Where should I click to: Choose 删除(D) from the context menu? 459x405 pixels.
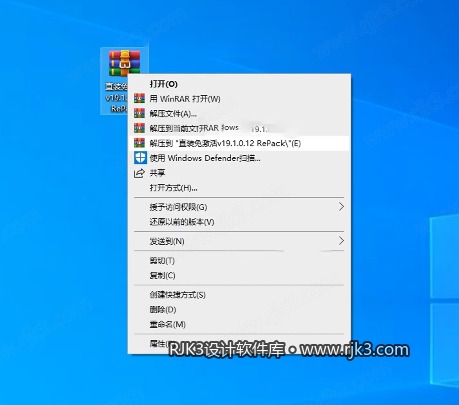tap(239, 309)
